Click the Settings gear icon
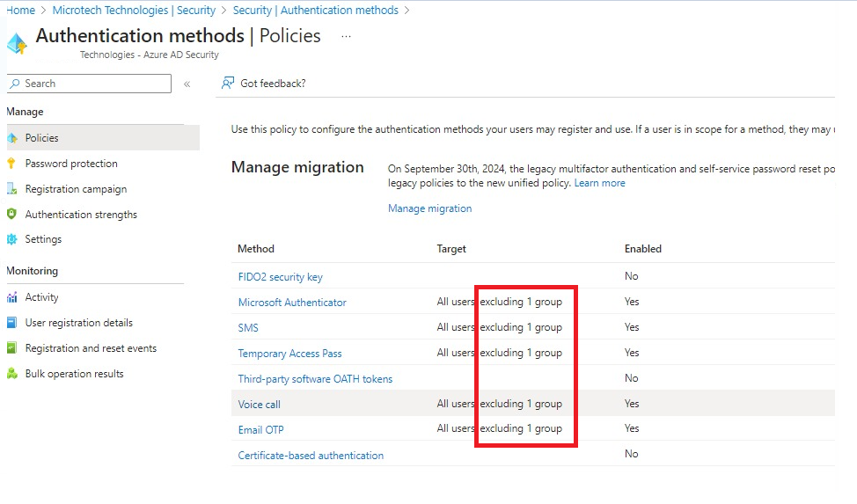Screen dimensions: 857x504 [x=11, y=239]
